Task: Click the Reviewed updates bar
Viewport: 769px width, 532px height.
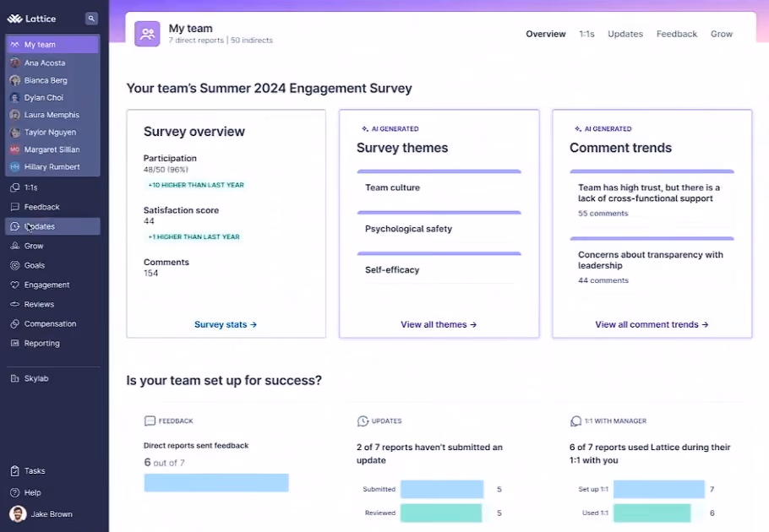Action: pos(441,513)
